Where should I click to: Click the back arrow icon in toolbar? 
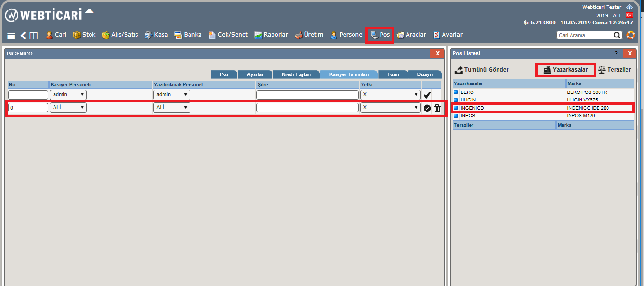click(23, 36)
